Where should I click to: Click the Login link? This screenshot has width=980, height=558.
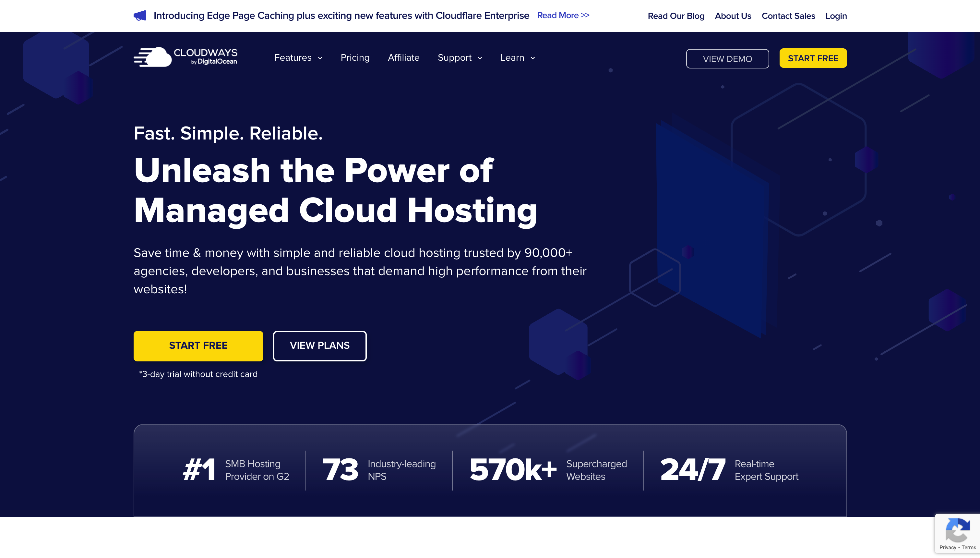[x=836, y=16]
